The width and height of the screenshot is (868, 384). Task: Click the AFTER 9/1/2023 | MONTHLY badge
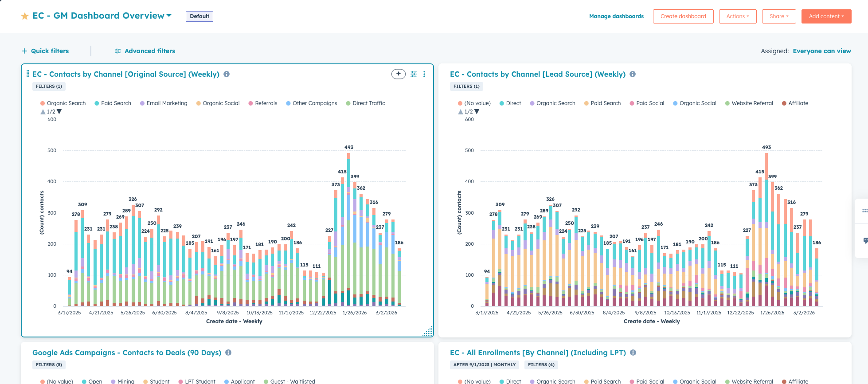485,365
